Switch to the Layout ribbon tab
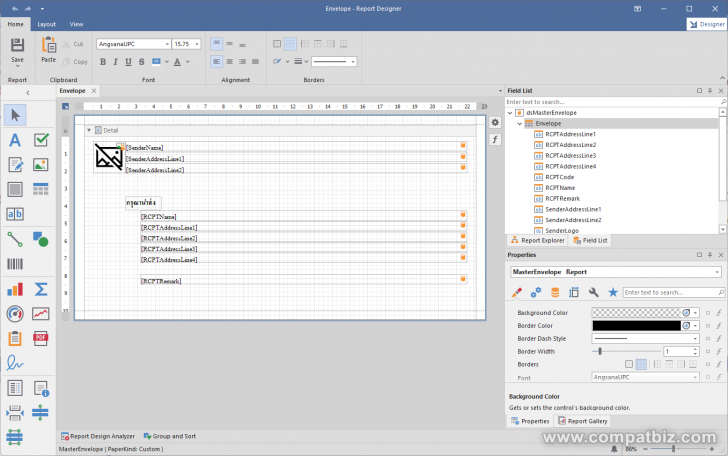This screenshot has height=456, width=728. tap(47, 23)
